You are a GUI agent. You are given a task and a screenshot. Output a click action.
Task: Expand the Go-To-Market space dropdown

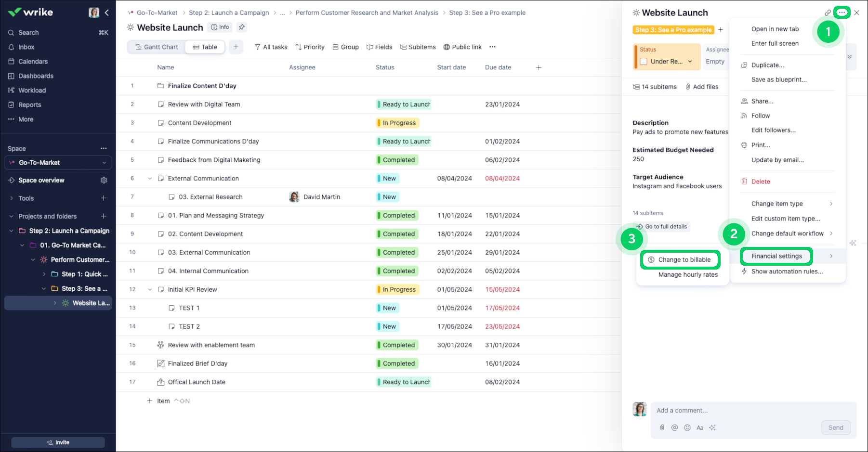[104, 163]
